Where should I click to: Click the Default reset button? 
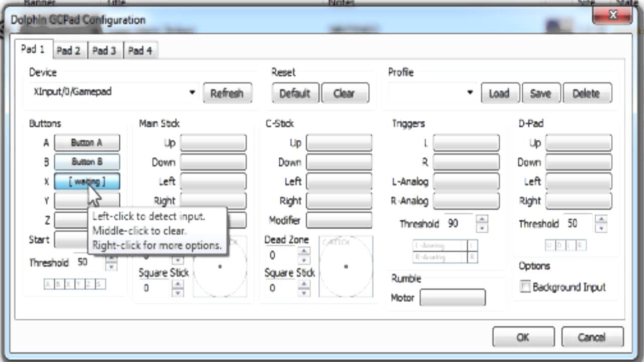[x=295, y=94]
